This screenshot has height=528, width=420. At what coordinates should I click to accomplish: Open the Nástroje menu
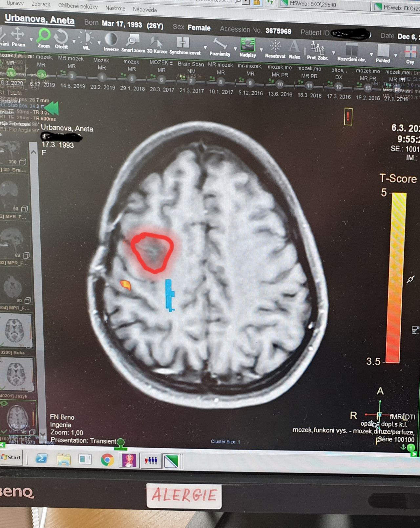[115, 8]
